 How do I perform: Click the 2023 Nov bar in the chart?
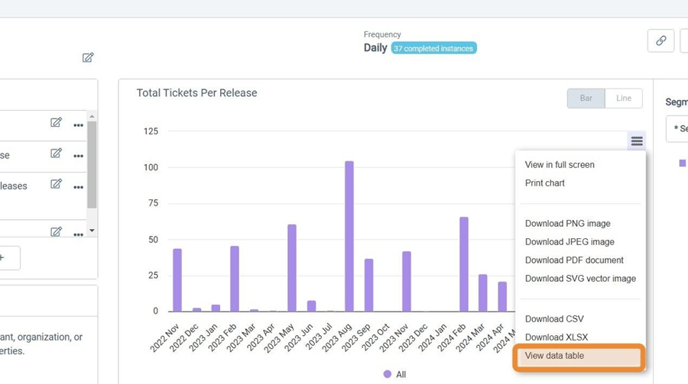pos(407,281)
